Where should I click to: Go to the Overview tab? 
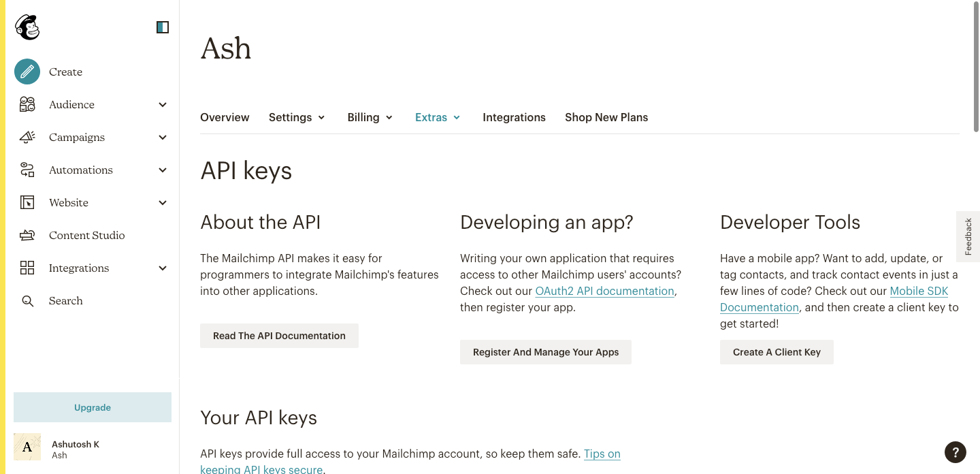225,117
